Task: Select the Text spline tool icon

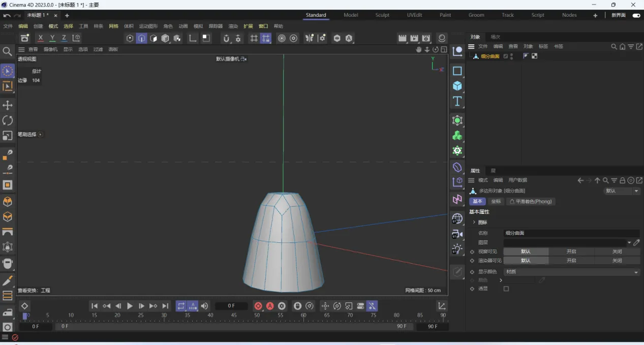Action: pos(457,101)
